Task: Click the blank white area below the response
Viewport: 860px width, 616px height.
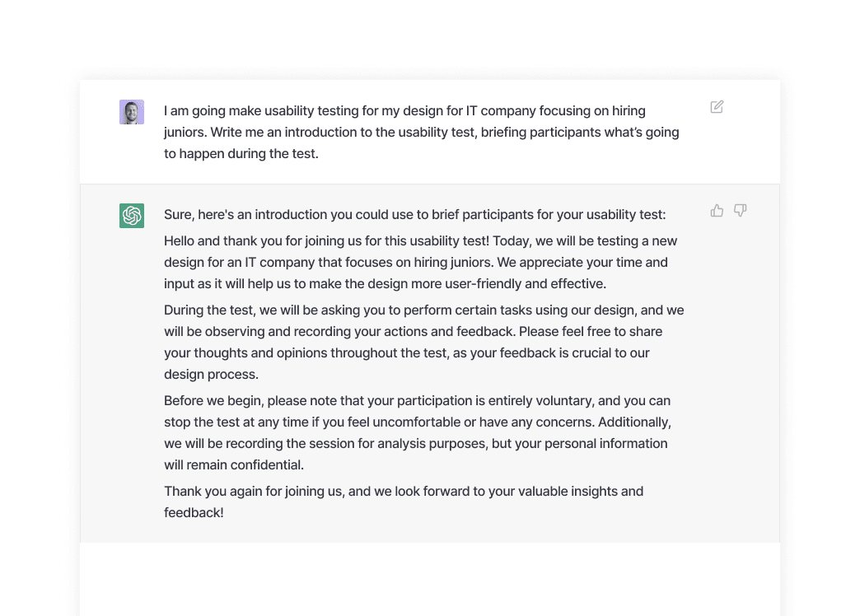Action: pyautogui.click(x=430, y=579)
